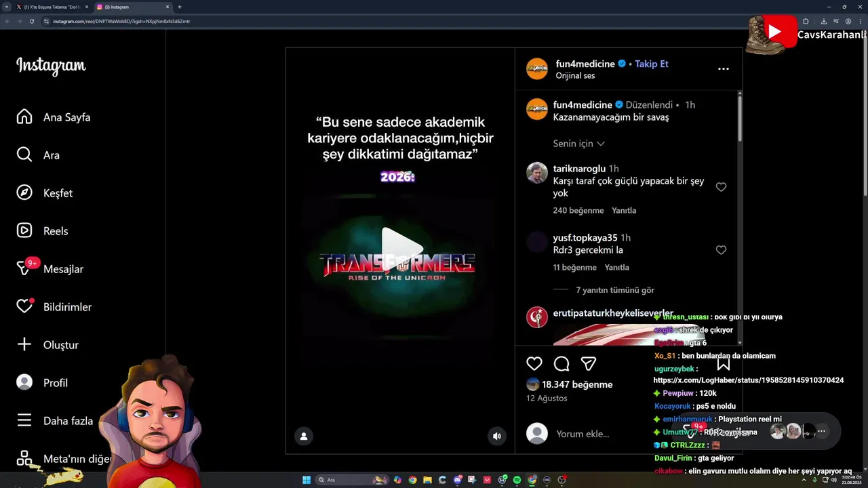This screenshot has width=868, height=488.
Task: Follow fun4medicine with Takip Et
Action: coord(652,64)
